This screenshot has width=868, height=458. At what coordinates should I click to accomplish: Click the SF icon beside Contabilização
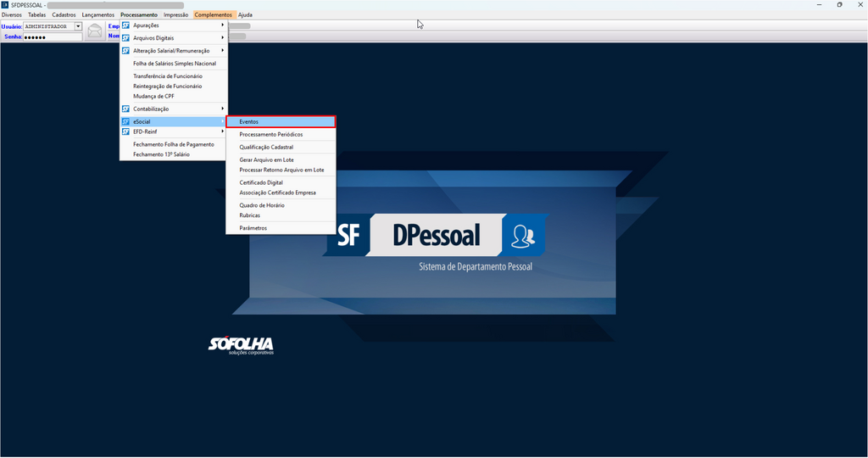[125, 109]
